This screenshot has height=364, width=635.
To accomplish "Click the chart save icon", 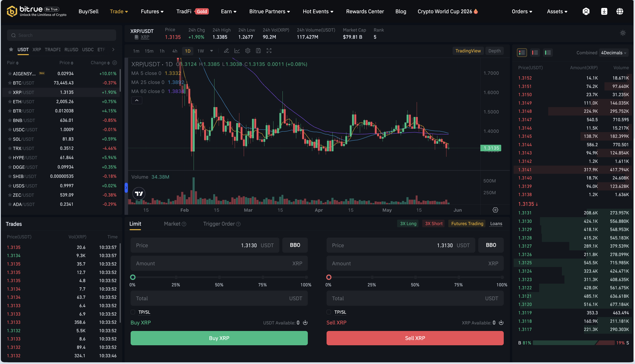I will [258, 51].
